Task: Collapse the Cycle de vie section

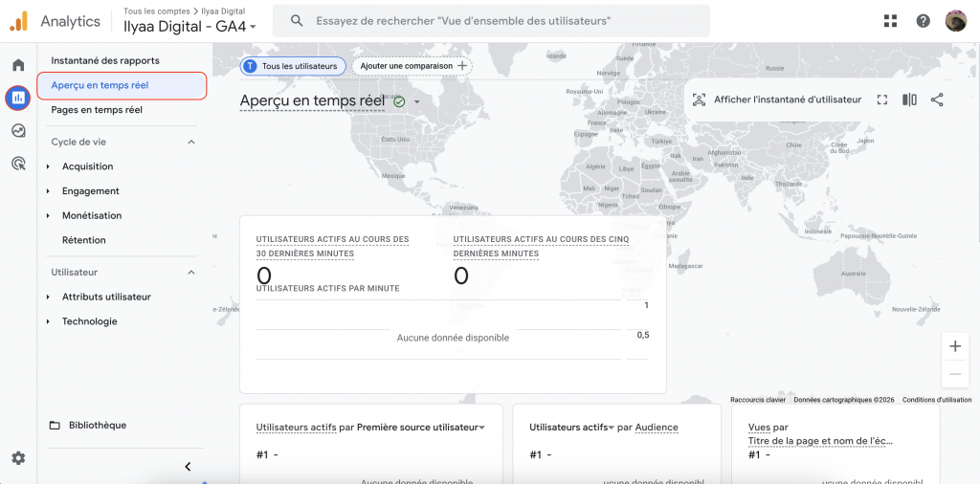Action: (191, 142)
